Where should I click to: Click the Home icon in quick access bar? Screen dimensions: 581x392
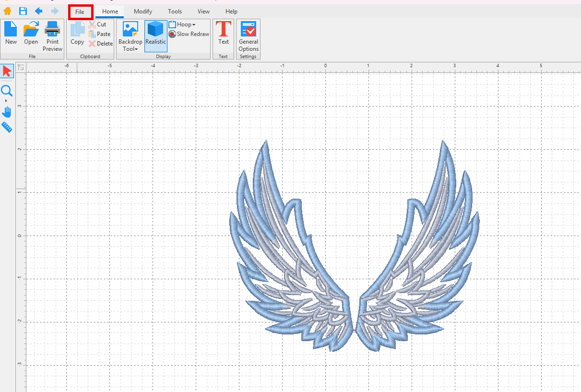(x=7, y=11)
